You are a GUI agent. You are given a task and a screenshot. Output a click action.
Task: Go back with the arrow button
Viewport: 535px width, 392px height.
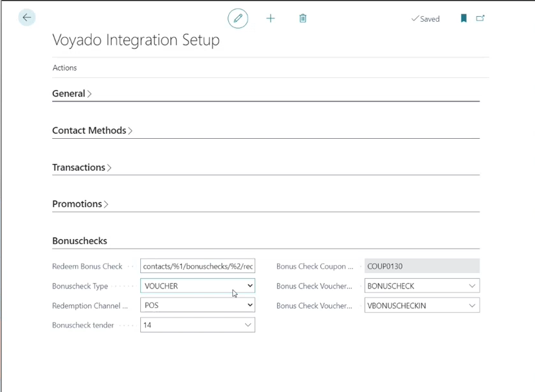[26, 17]
